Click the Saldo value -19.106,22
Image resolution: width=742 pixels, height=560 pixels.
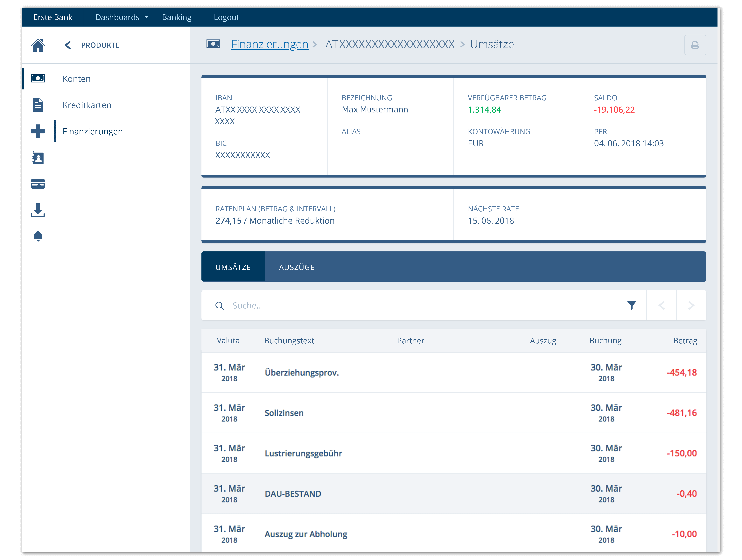click(x=614, y=110)
